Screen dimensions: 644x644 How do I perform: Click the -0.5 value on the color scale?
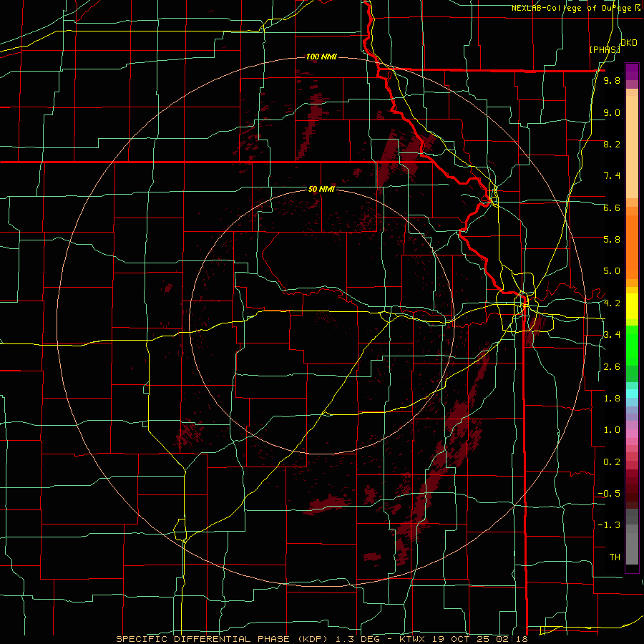click(x=609, y=494)
